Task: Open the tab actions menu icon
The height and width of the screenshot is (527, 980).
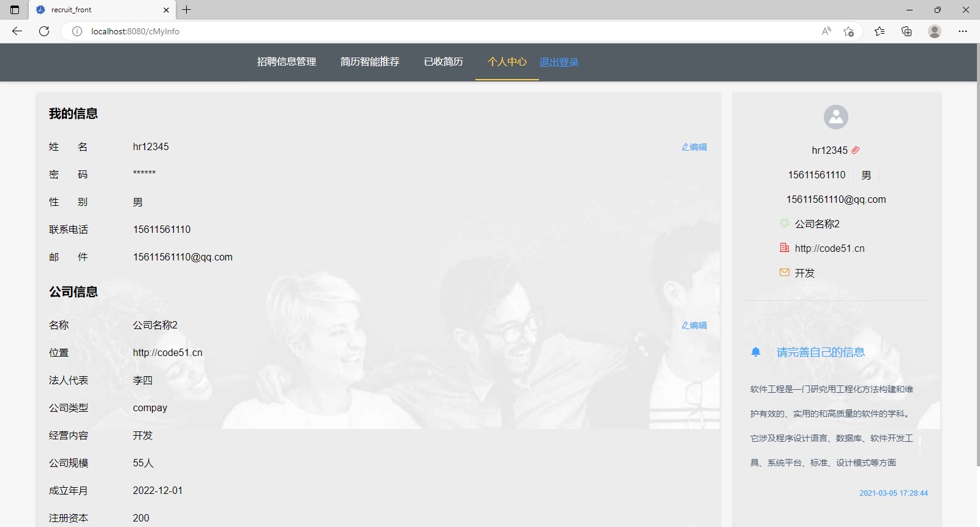Action: [15, 10]
